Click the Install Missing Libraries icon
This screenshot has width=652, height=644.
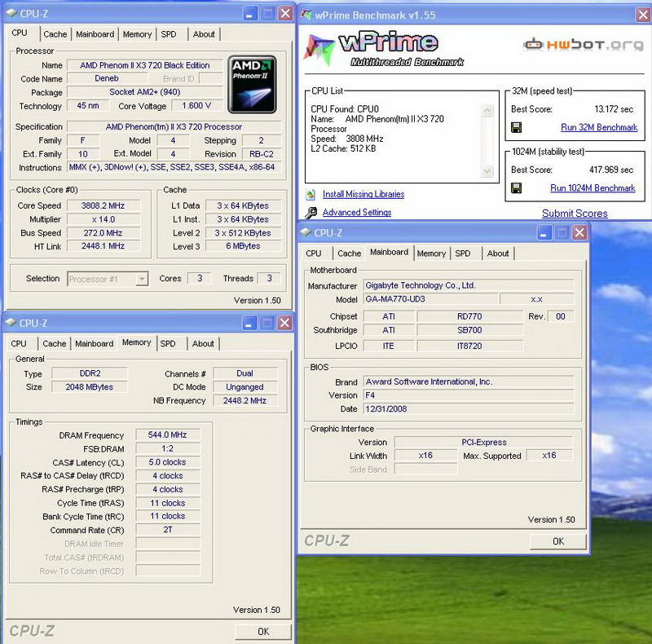(311, 194)
